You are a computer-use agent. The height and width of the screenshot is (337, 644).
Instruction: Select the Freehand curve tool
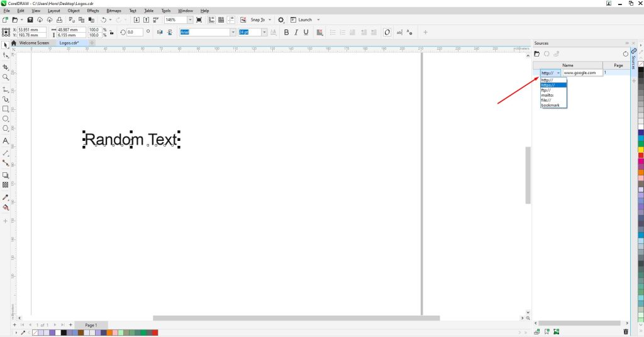coord(5,89)
